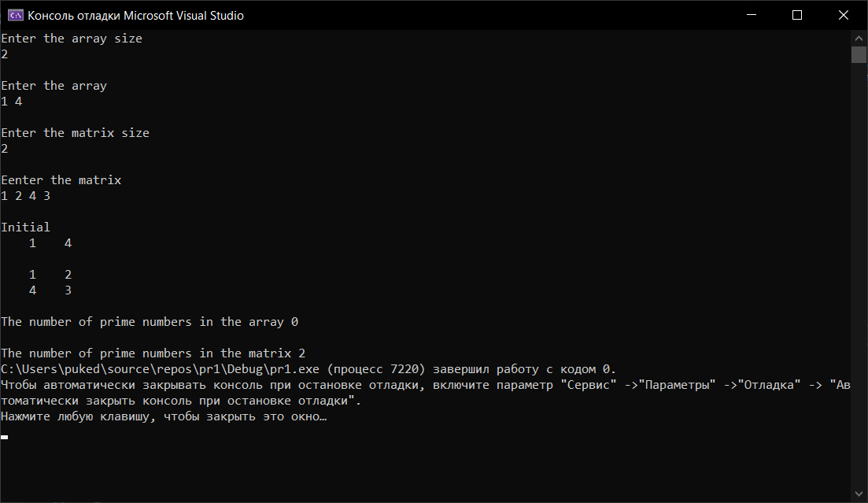Click the vertical scrollbar thumb
Screen dimensions: 868x503
[859, 54]
